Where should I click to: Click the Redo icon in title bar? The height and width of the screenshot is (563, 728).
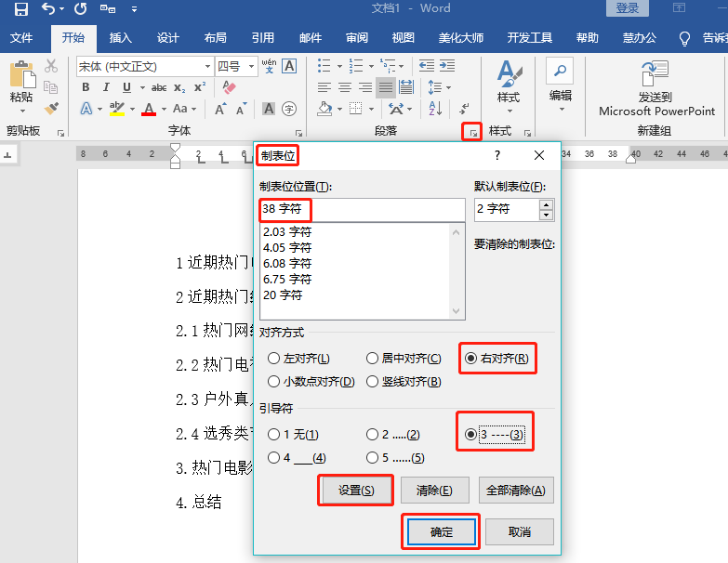80,8
